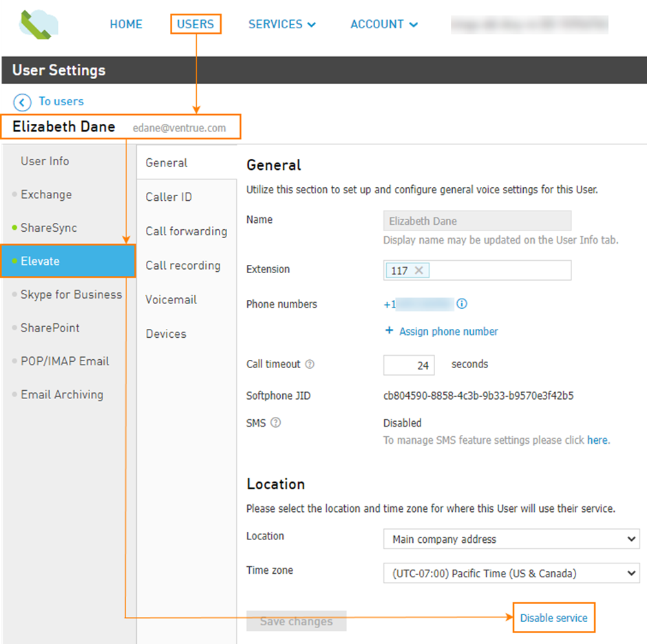Expand the ACCOUNT menu
Screen dimensions: 647x644
pyautogui.click(x=384, y=24)
